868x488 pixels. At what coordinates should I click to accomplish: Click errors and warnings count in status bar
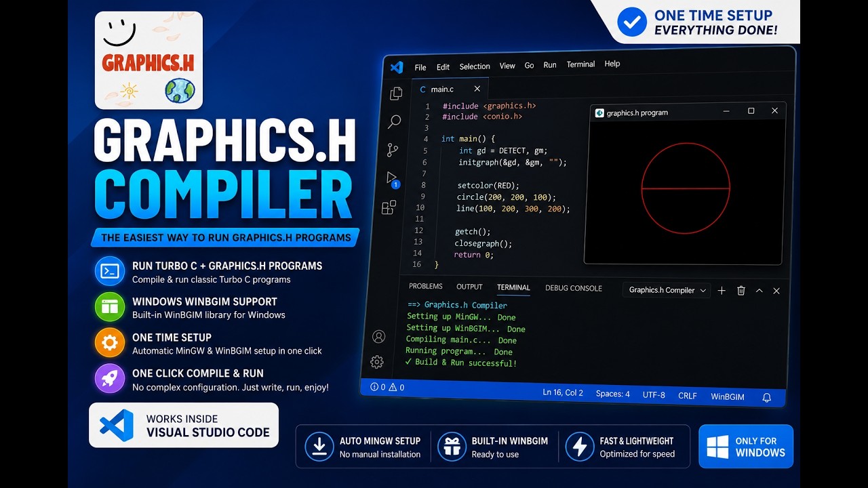click(387, 387)
